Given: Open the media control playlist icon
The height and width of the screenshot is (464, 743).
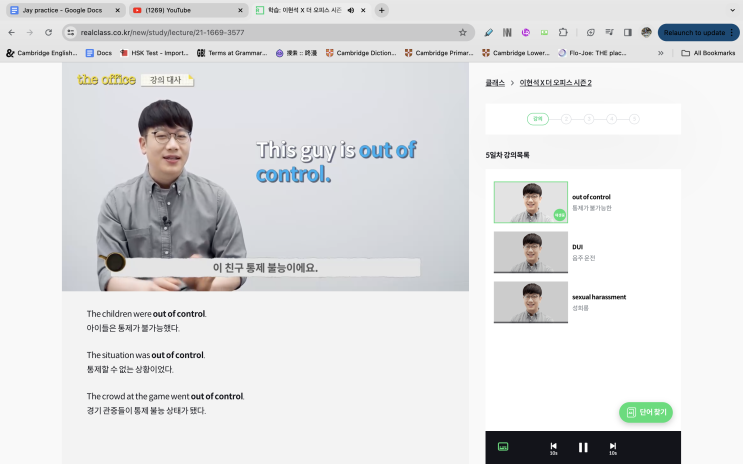Looking at the screenshot, I should tap(609, 32).
